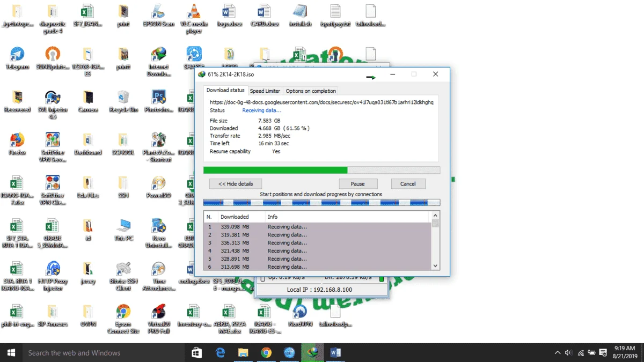Viewport: 644px width, 362px height.
Task: Select connection row 3 with 336.313 MB
Action: (x=318, y=242)
